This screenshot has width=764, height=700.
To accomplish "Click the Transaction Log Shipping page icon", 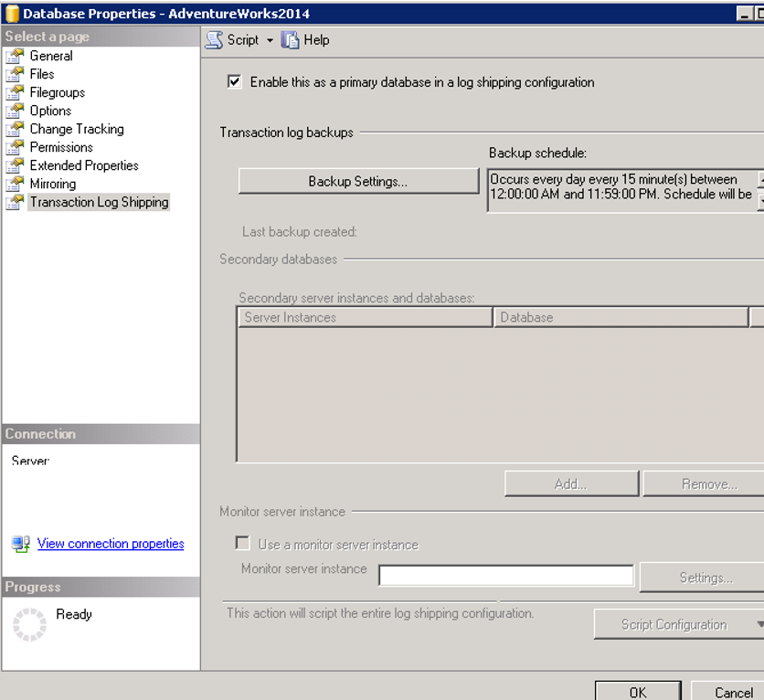I will point(15,202).
